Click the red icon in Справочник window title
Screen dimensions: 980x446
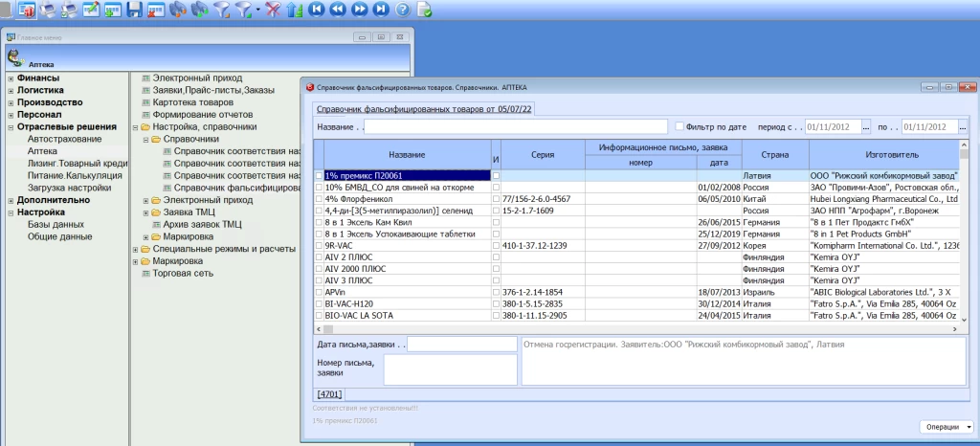pyautogui.click(x=309, y=87)
